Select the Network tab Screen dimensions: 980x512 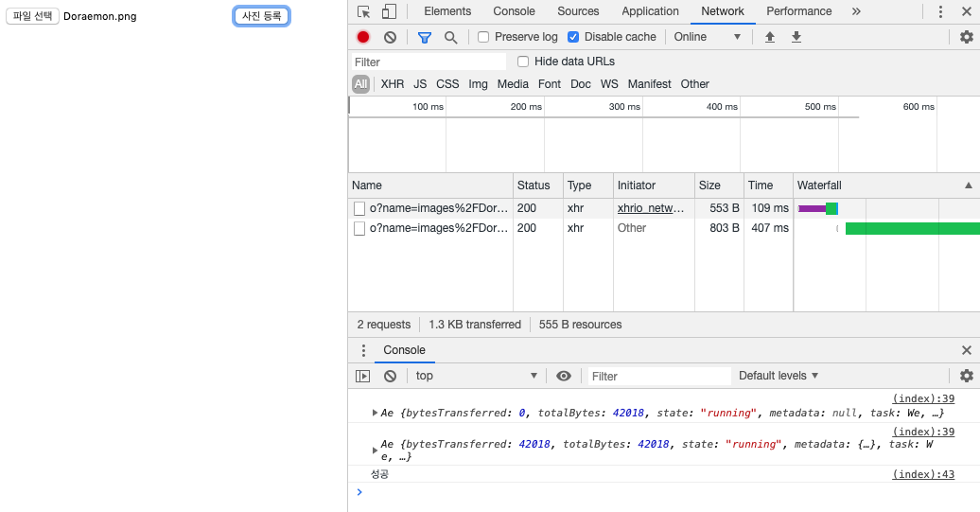point(723,11)
